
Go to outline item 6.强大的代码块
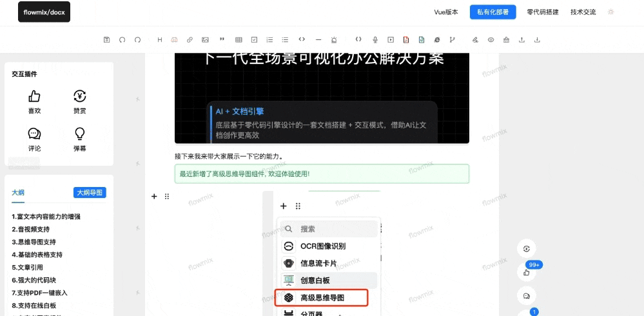(x=34, y=281)
